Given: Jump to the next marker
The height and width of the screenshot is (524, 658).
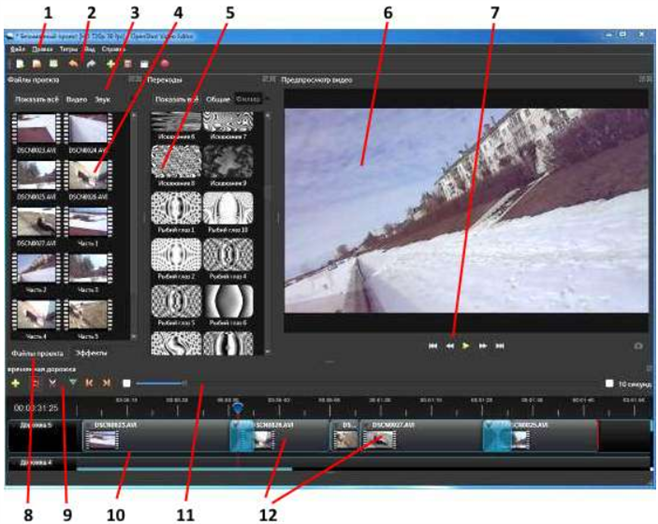Looking at the screenshot, I should [106, 382].
